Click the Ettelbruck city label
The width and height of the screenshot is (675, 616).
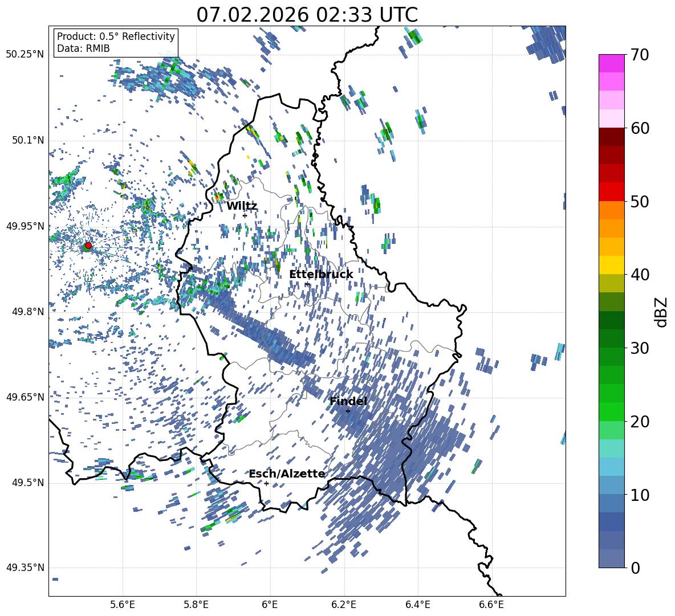click(x=321, y=275)
